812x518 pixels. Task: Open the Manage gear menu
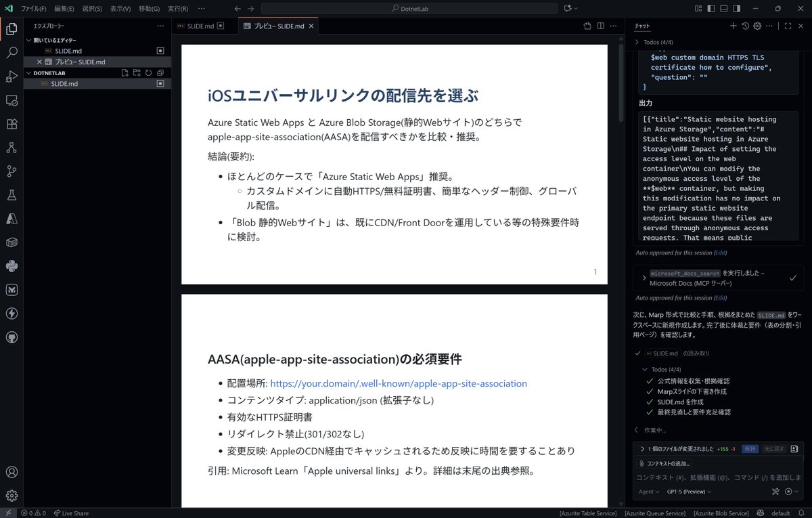pos(12,496)
